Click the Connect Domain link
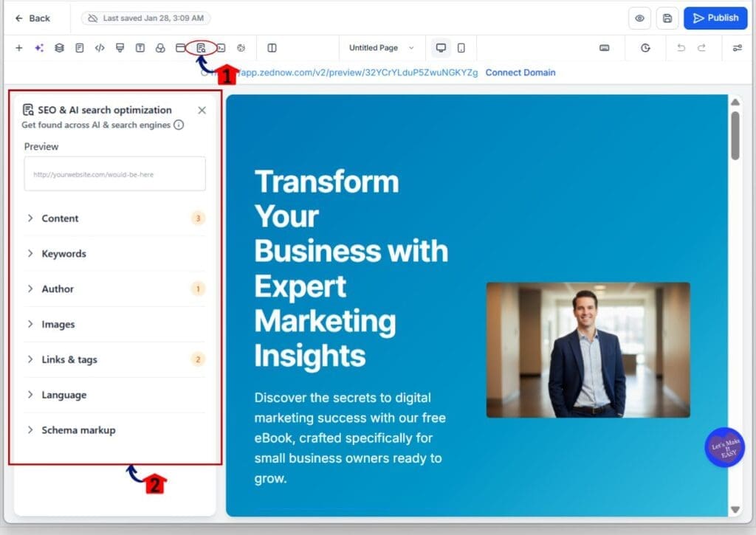The height and width of the screenshot is (535, 756). pos(520,72)
